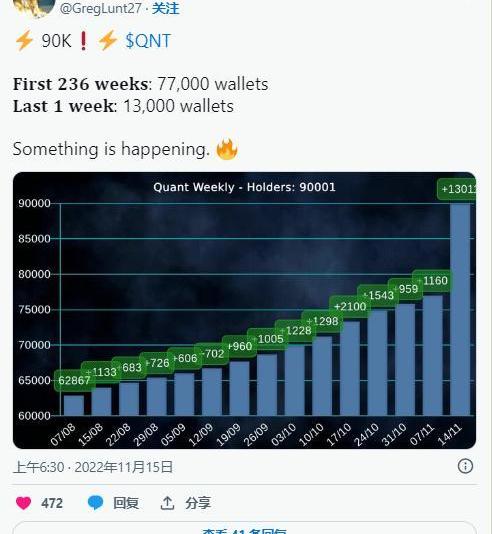Open the Quant Weekly chart image

coord(244,310)
